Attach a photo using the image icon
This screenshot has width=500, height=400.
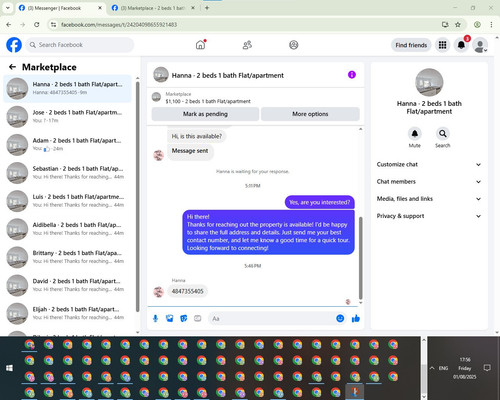(x=169, y=319)
